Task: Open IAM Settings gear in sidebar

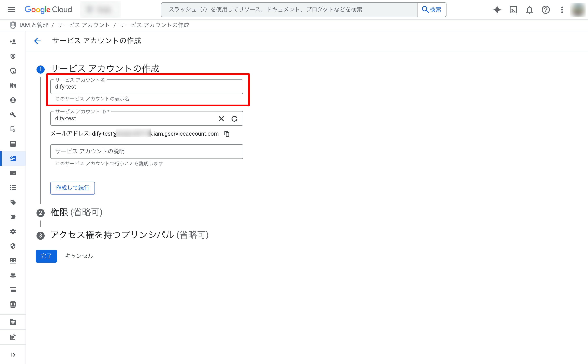Action: (x=13, y=231)
